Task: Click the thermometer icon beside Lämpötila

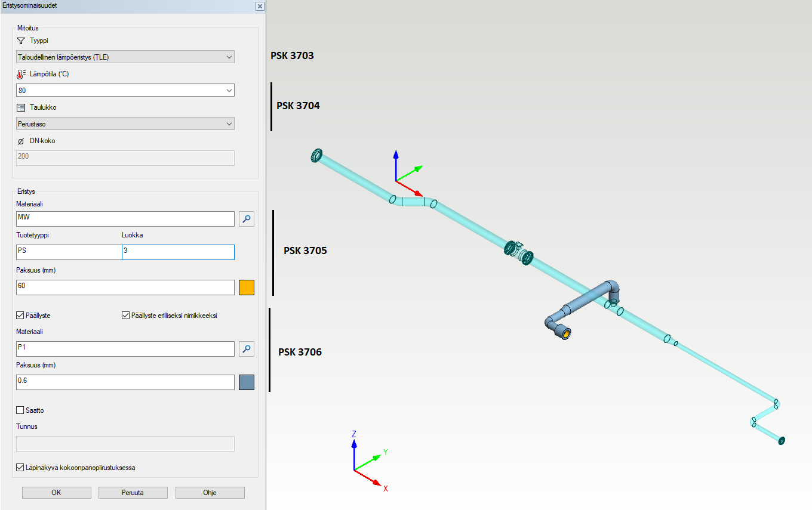Action: coord(21,74)
